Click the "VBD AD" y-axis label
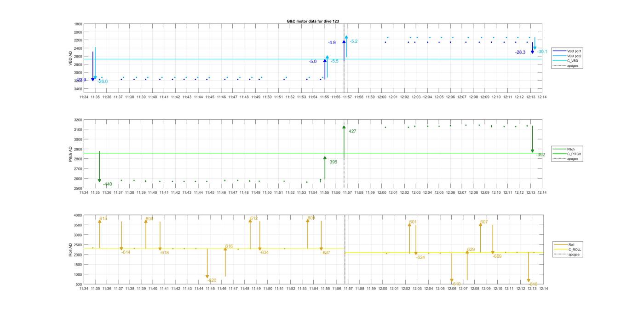The image size is (644, 319). [71, 58]
